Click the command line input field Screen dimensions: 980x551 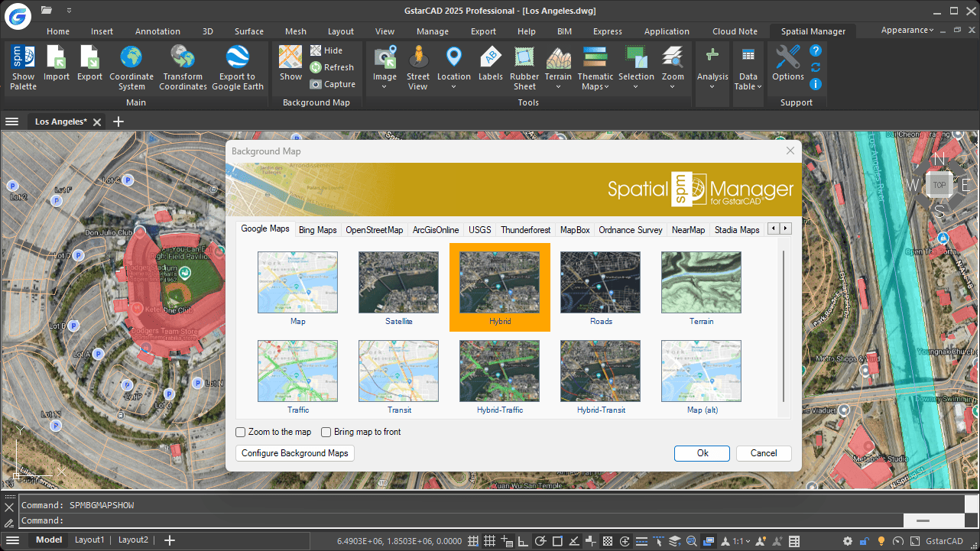[x=482, y=520]
